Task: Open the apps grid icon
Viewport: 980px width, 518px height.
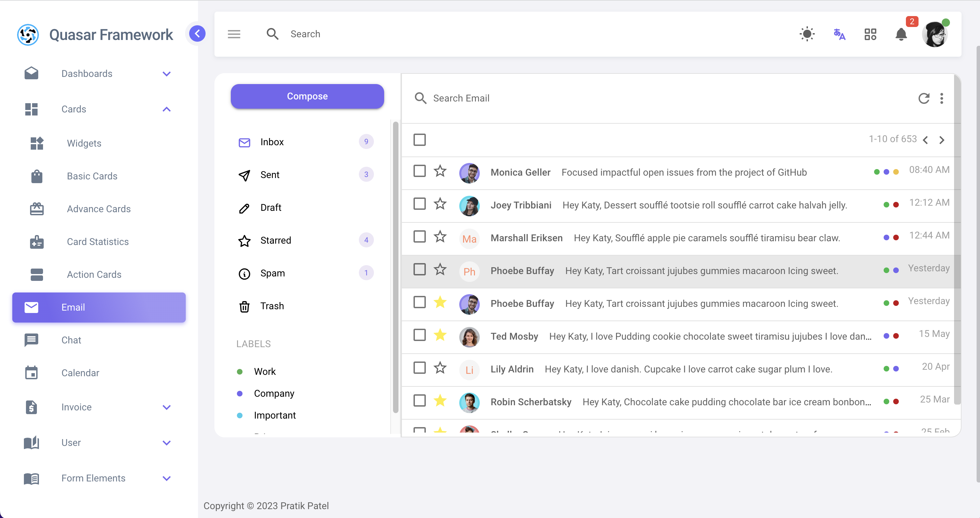Action: tap(870, 34)
